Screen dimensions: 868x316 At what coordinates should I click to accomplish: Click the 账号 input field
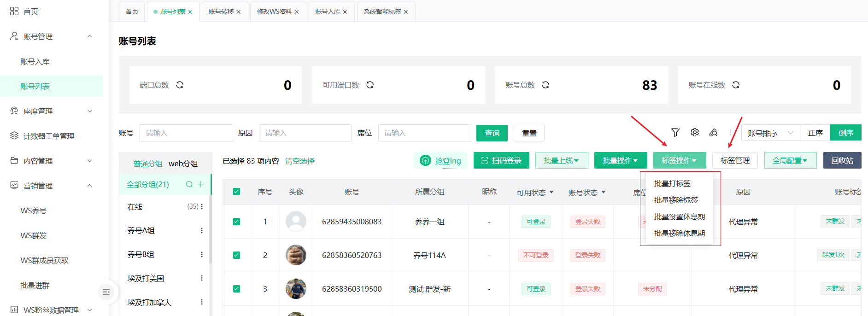point(186,133)
